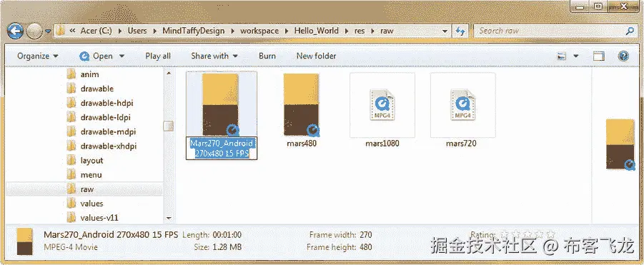The image size is (644, 265).
Task: Go back with the Back arrow button
Action: pos(15,31)
